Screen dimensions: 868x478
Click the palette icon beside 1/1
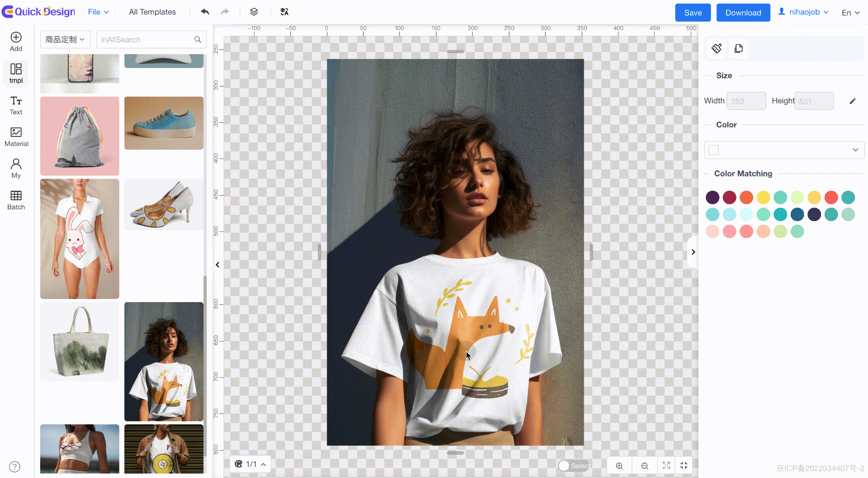(238, 464)
